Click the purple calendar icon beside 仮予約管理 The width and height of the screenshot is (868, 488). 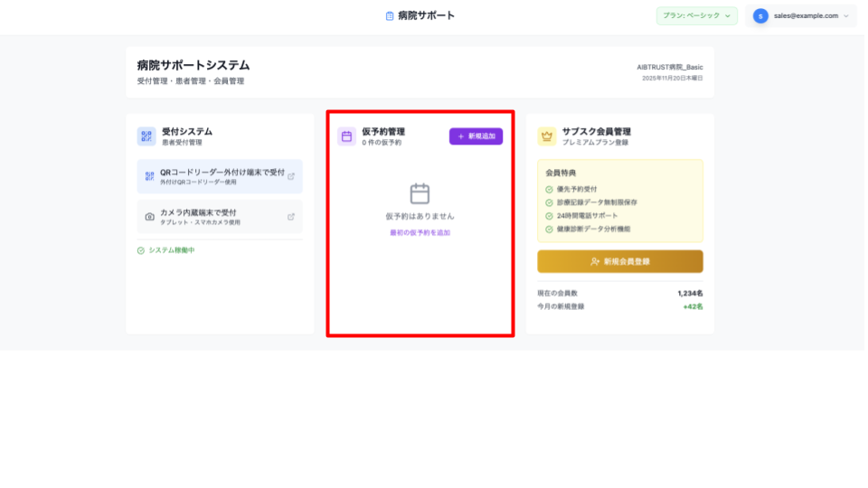click(x=346, y=136)
